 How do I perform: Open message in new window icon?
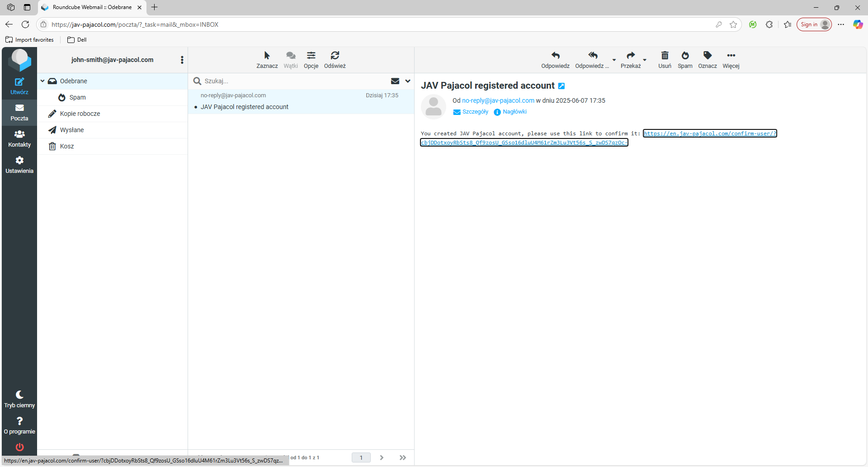click(561, 86)
